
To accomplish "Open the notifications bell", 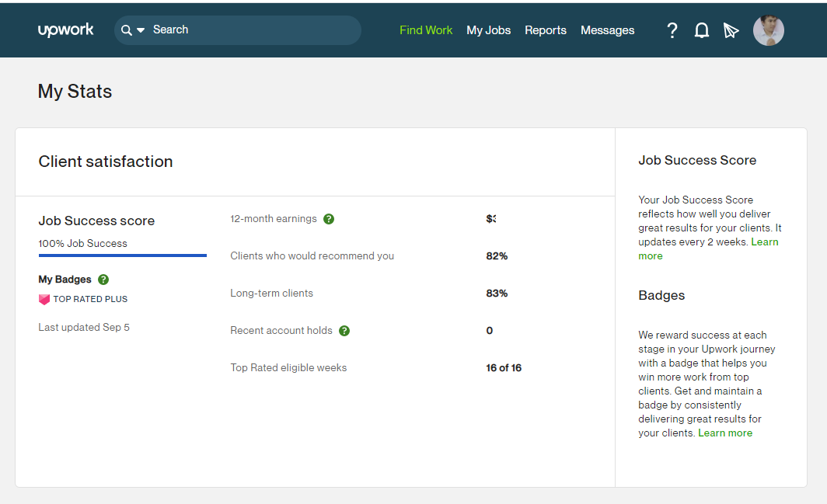I will [701, 30].
